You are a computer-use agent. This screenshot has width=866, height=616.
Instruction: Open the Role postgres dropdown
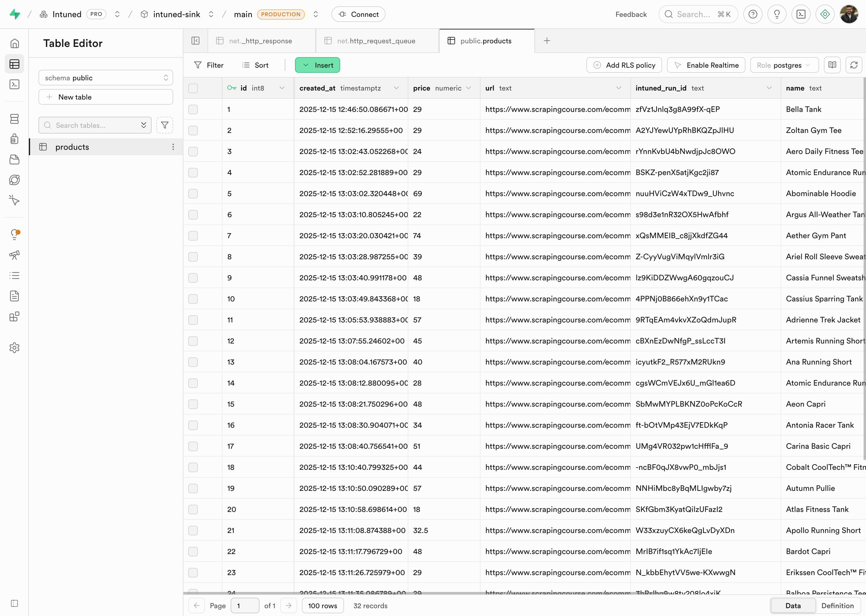784,65
